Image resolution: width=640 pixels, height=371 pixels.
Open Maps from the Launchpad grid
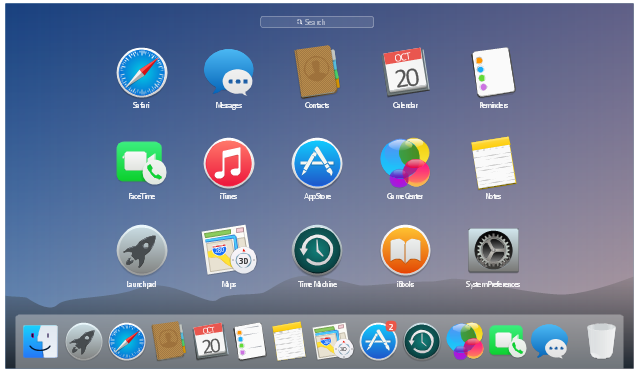coord(229,249)
